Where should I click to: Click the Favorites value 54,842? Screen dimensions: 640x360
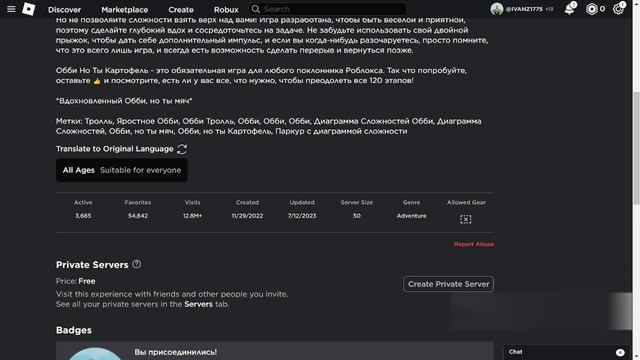(x=138, y=216)
